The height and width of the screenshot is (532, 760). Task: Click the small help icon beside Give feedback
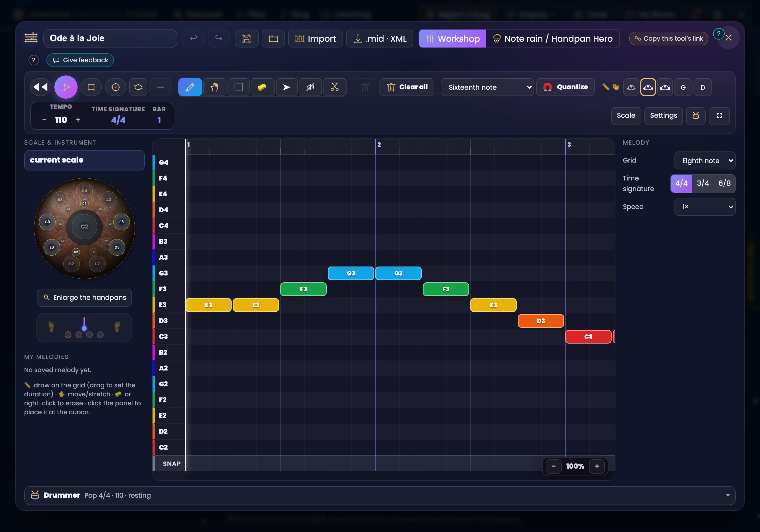(34, 60)
